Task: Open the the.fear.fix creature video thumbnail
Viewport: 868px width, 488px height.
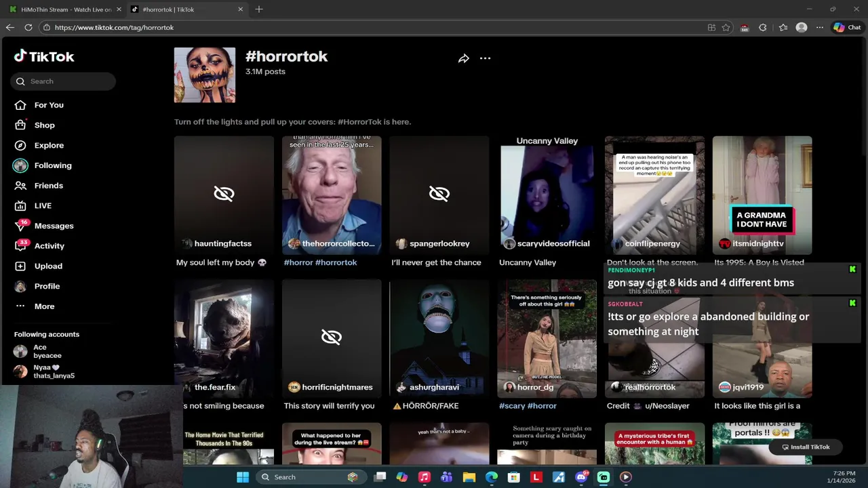Action: pos(224,339)
